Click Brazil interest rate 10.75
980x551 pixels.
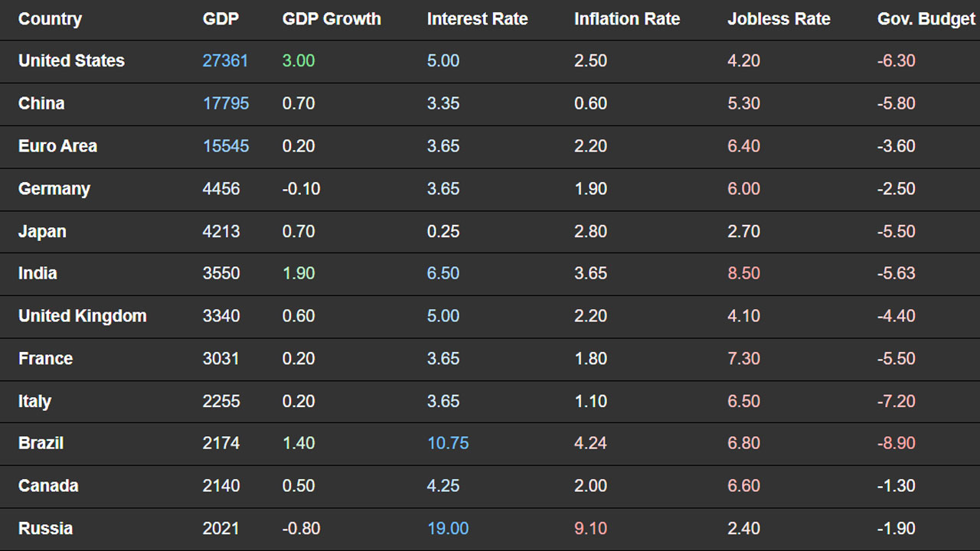tap(448, 443)
